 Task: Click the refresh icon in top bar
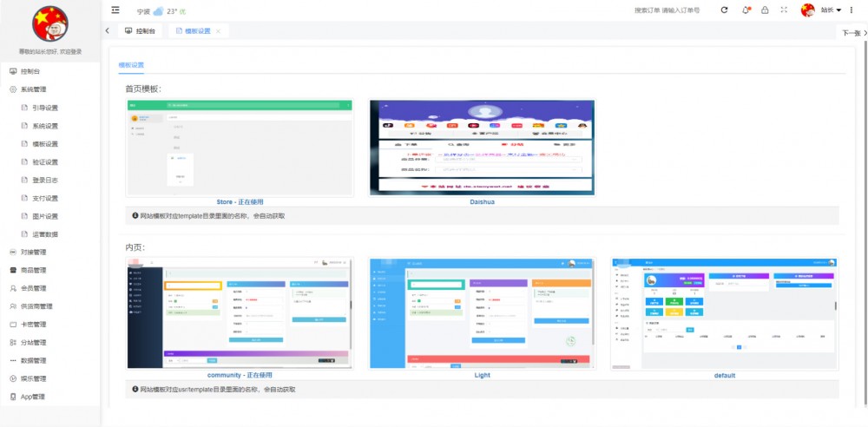coord(724,10)
